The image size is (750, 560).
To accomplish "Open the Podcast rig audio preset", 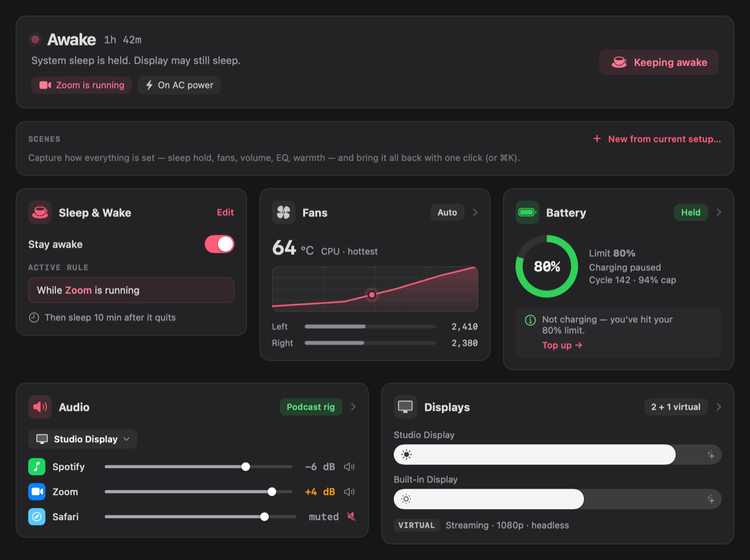I will [311, 407].
